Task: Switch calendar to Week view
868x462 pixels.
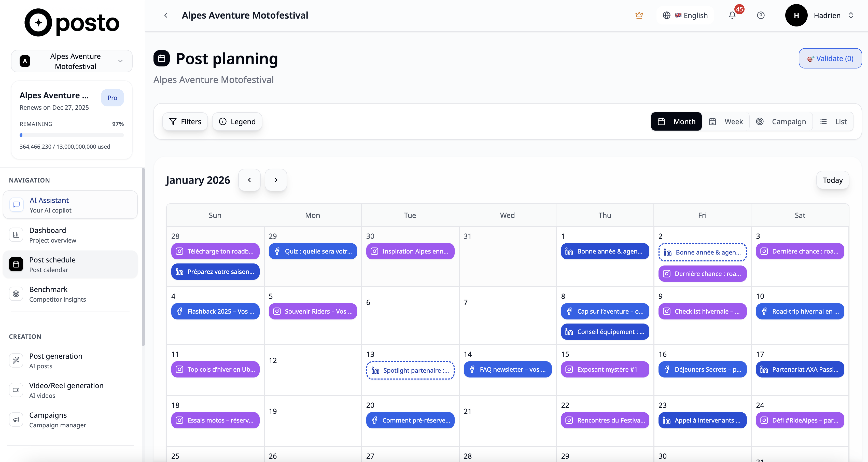Action: (726, 121)
